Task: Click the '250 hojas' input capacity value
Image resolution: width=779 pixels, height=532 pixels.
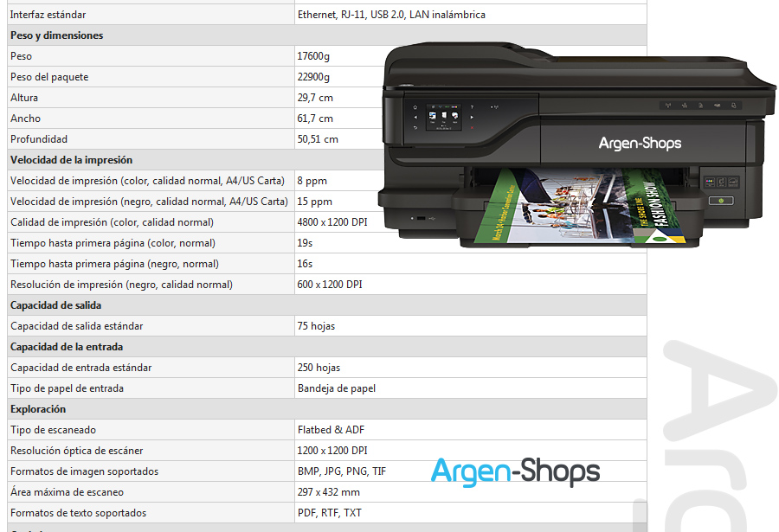Action: tap(319, 369)
